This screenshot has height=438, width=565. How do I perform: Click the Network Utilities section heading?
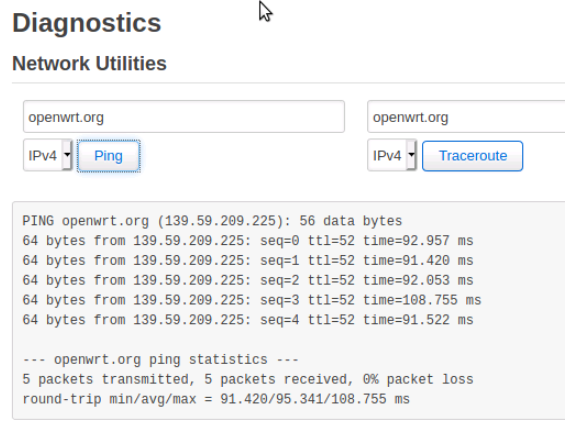pyautogui.click(x=89, y=64)
